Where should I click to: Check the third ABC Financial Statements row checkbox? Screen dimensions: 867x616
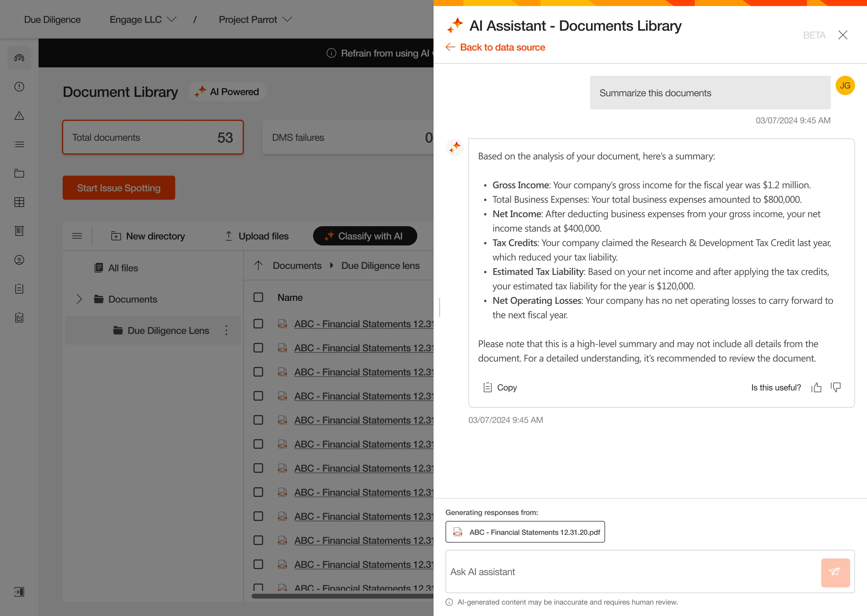click(258, 372)
